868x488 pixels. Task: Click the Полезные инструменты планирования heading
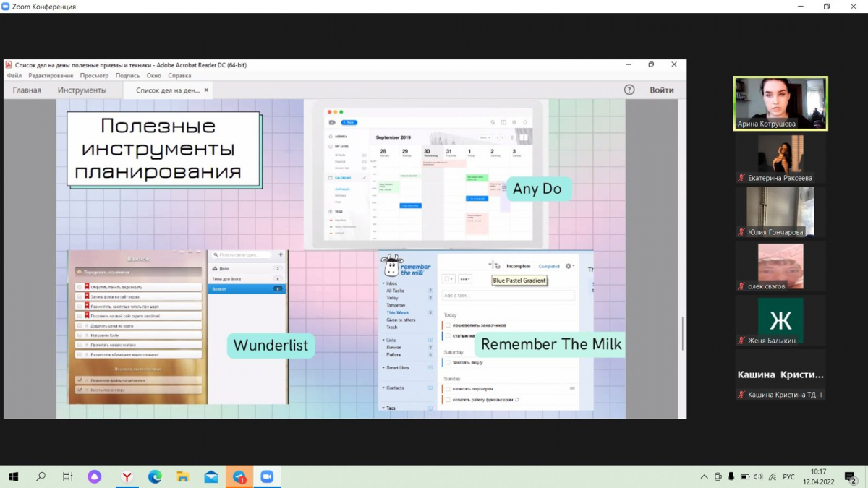point(158,149)
